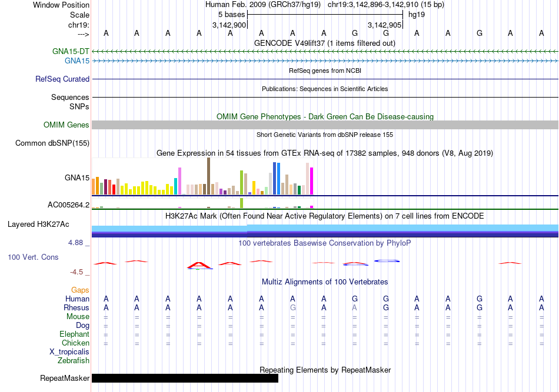Click the 5 bases scale bar

pyautogui.click(x=325, y=15)
